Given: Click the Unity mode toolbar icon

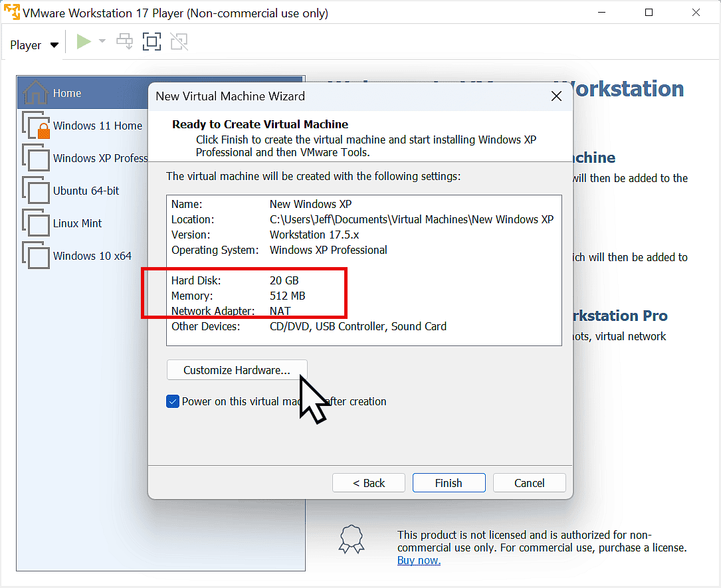Looking at the screenshot, I should tap(178, 41).
